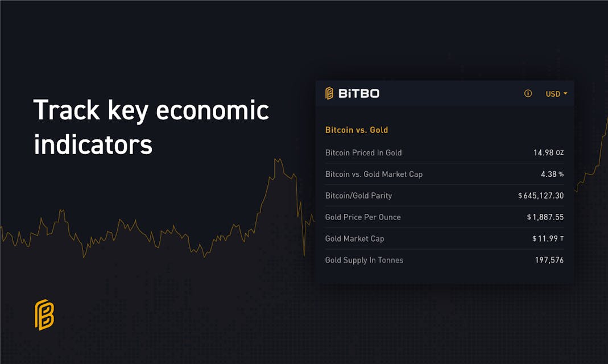Select the Bitcoin/Gold Parity row
Screen dimensions: 608x364
click(x=444, y=196)
